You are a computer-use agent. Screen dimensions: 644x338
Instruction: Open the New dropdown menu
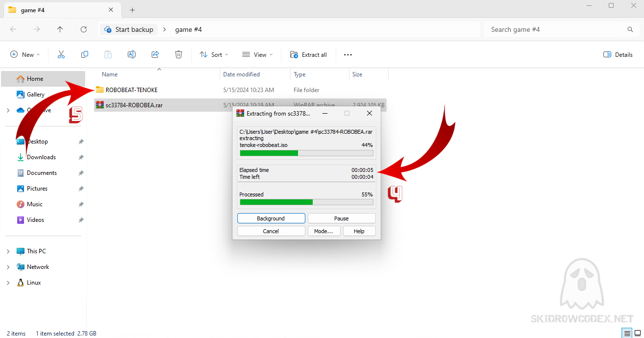[25, 54]
